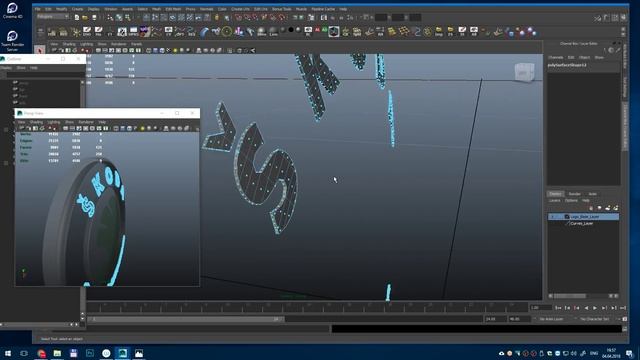Open the Bonus Tools menu
The image size is (640, 360).
click(282, 9)
